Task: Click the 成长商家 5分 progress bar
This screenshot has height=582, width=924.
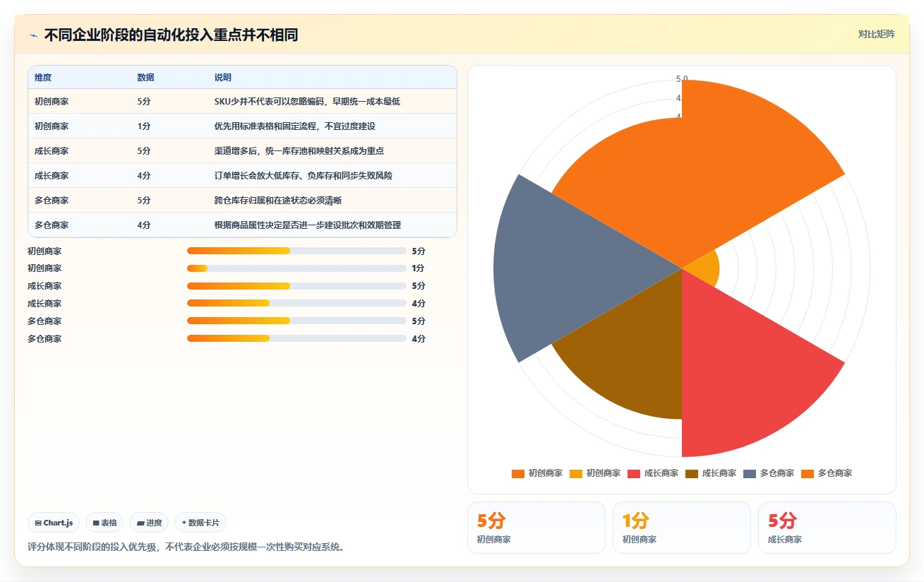Action: tap(296, 286)
